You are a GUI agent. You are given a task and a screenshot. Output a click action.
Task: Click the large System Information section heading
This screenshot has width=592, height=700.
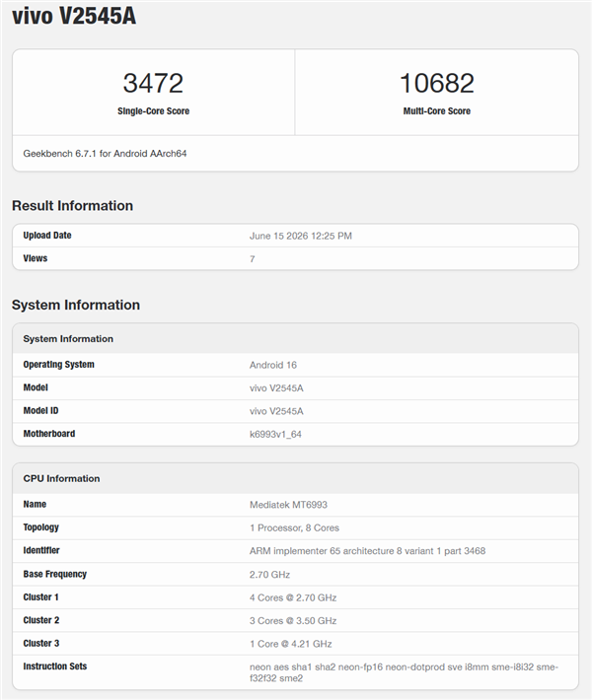(76, 305)
